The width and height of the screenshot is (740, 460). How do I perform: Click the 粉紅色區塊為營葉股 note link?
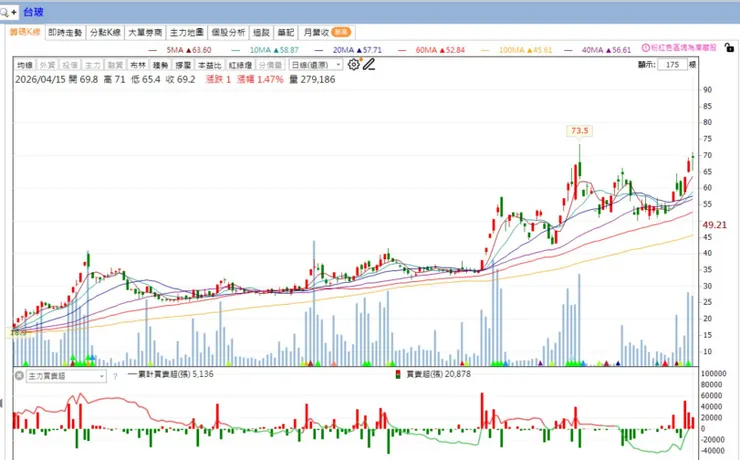click(x=683, y=48)
